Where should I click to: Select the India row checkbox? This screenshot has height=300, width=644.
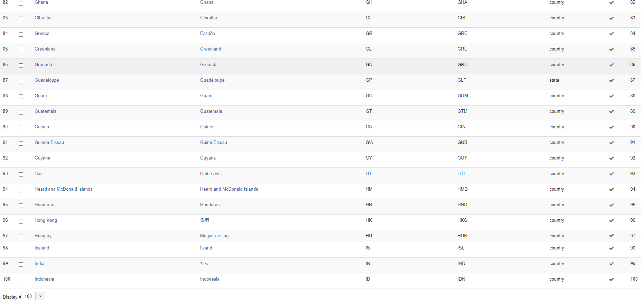click(x=21, y=264)
